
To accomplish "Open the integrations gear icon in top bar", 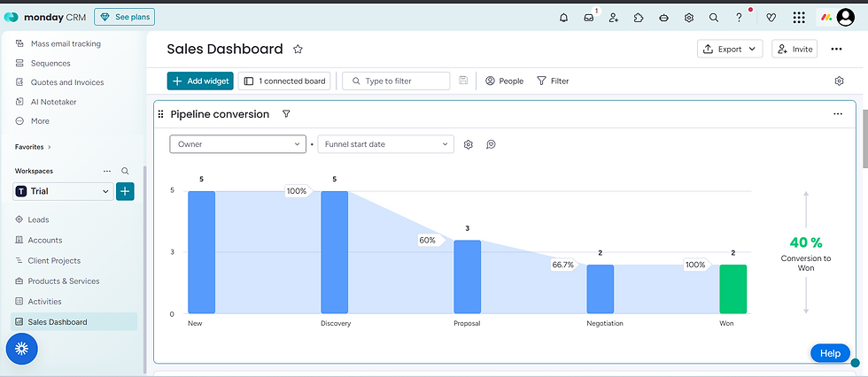I will click(689, 18).
